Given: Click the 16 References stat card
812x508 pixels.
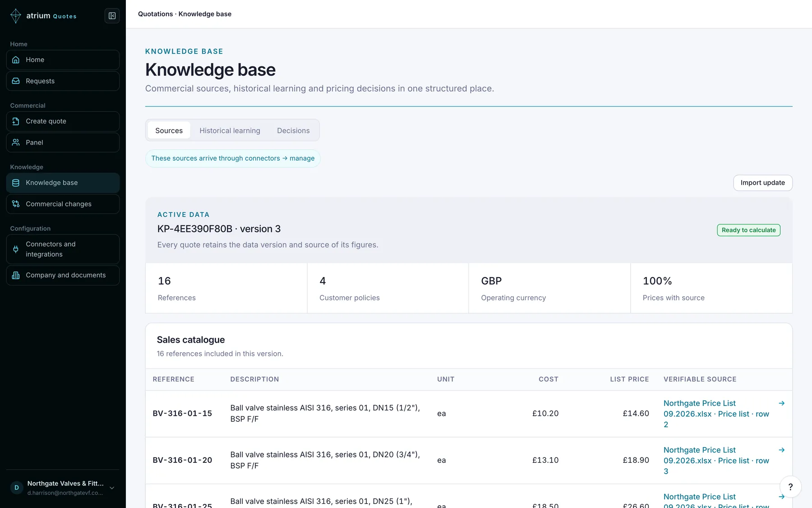Looking at the screenshot, I should 226,288.
